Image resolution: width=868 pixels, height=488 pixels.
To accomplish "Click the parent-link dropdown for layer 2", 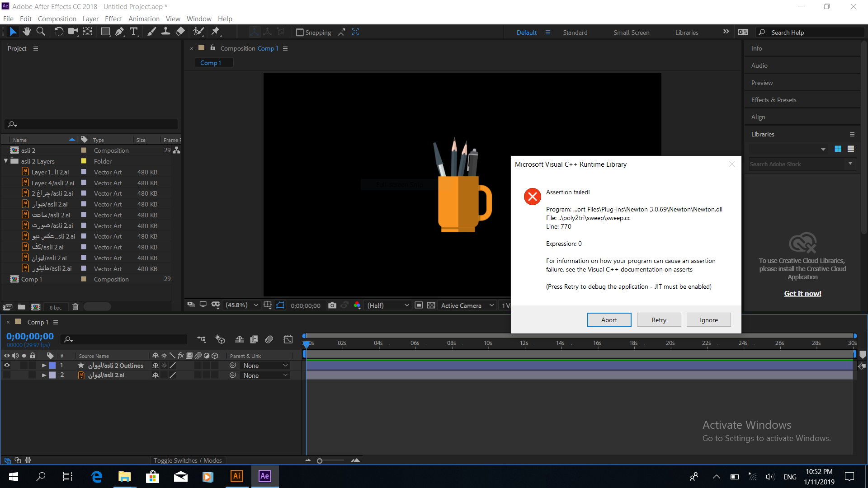I will coord(264,375).
